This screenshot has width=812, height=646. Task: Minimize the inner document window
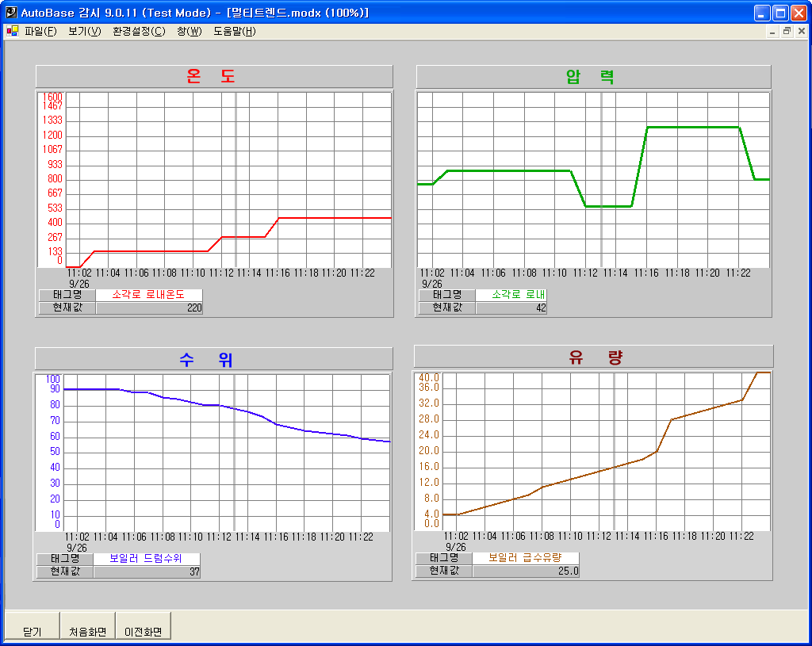pyautogui.click(x=773, y=31)
